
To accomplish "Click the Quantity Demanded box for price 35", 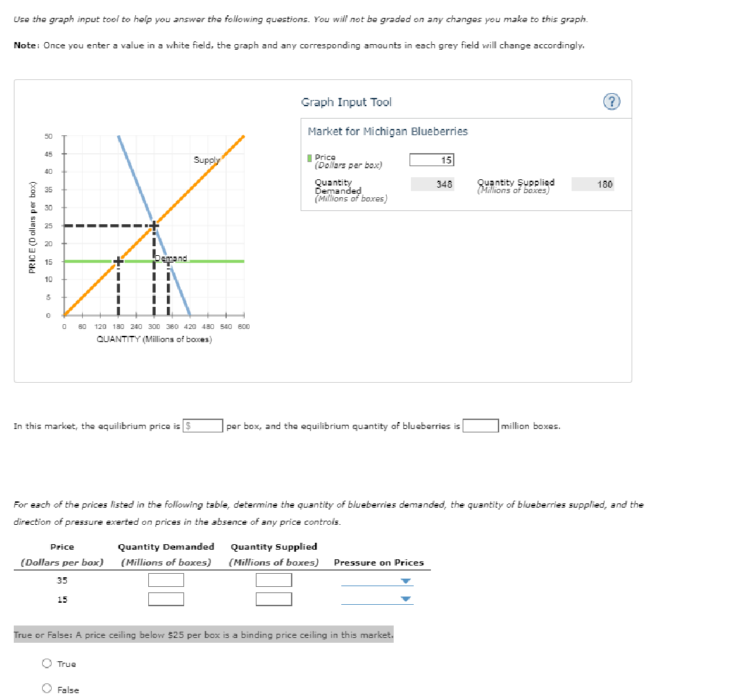I will [166, 580].
